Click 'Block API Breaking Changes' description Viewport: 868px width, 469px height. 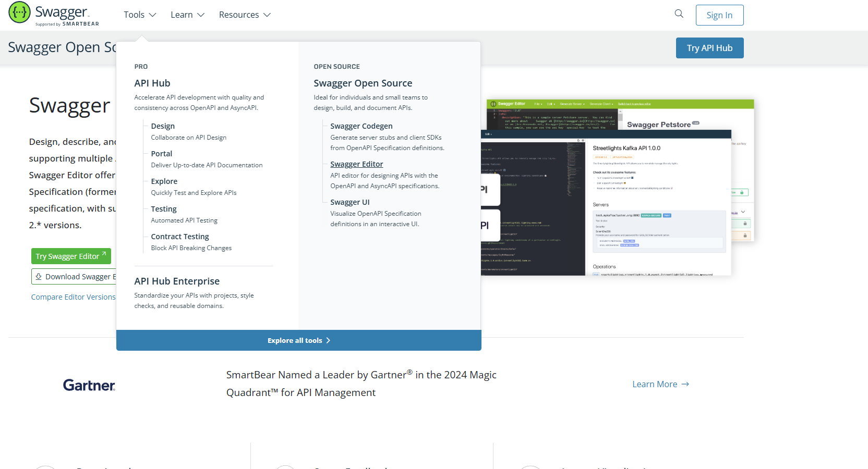[191, 248]
